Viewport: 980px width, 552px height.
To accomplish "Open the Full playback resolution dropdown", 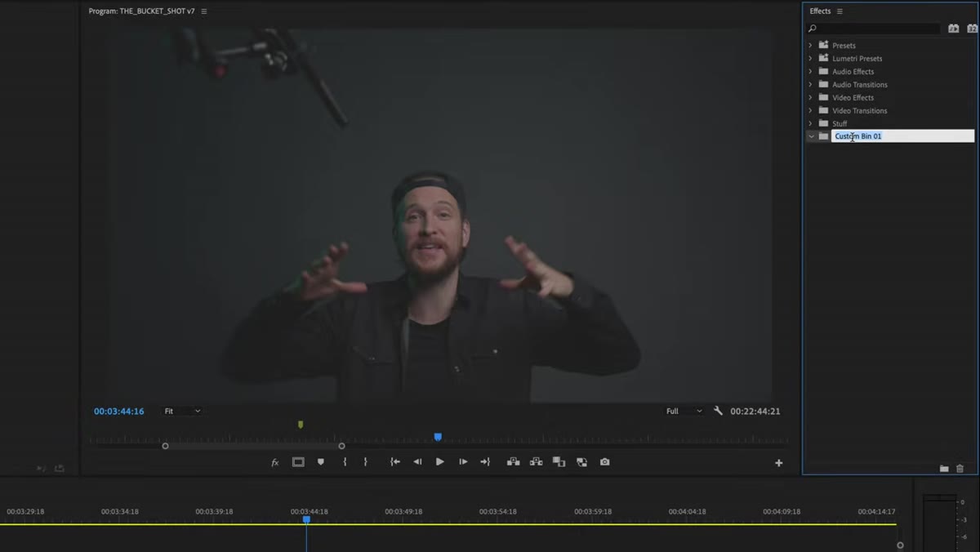I will point(684,412).
